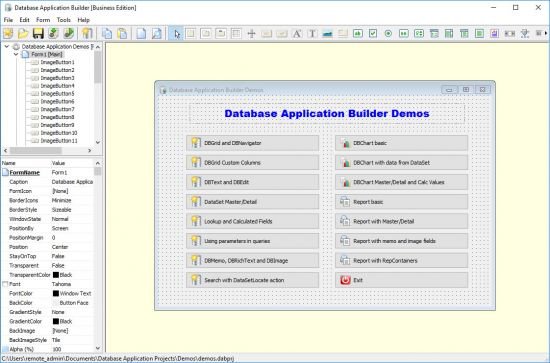Select ImageButton4 in the tree
Image resolution: width=550 pixels, height=363 pixels.
pos(57,86)
